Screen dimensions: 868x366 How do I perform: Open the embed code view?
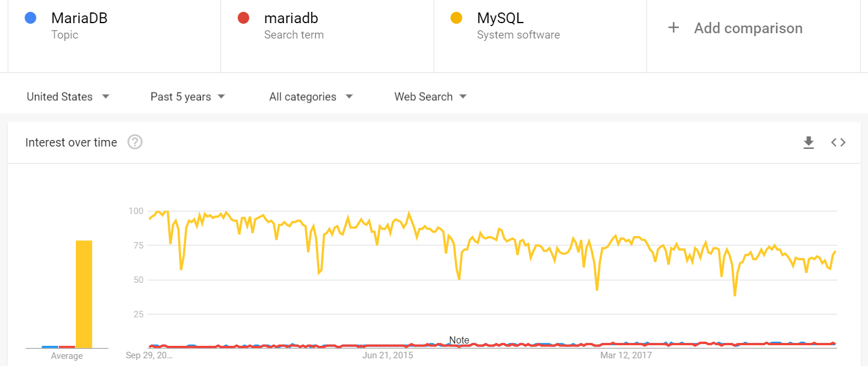point(838,142)
